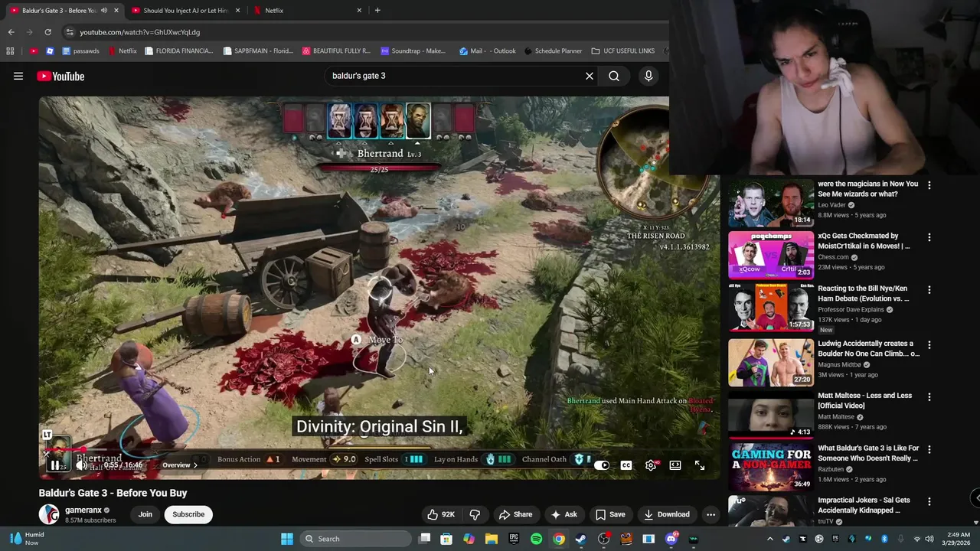
Task: Click the address bar URL
Action: [x=140, y=32]
